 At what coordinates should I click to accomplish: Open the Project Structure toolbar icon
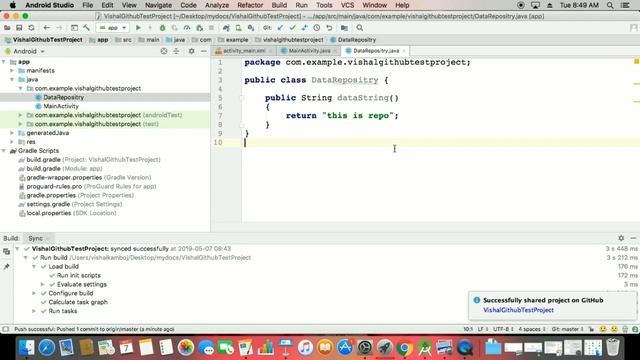tap(344, 28)
